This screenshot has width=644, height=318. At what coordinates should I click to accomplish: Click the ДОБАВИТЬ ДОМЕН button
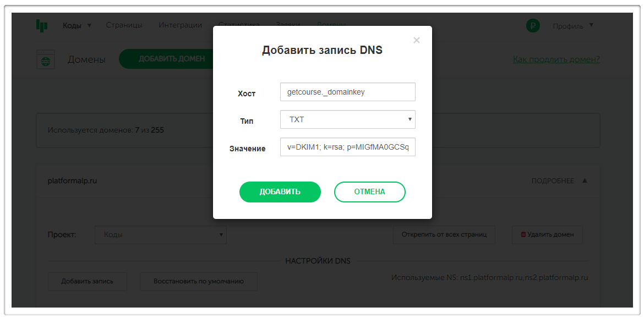pyautogui.click(x=166, y=59)
